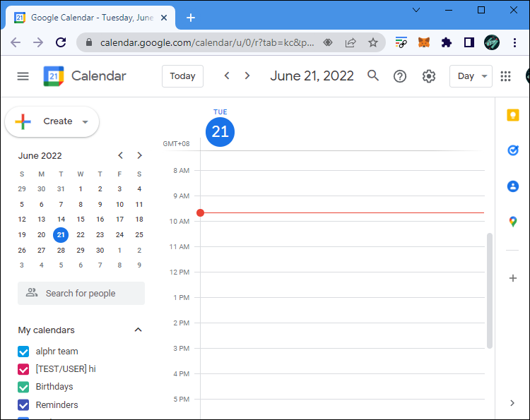Show previous month in mini calendar
The image size is (530, 420).
(120, 155)
